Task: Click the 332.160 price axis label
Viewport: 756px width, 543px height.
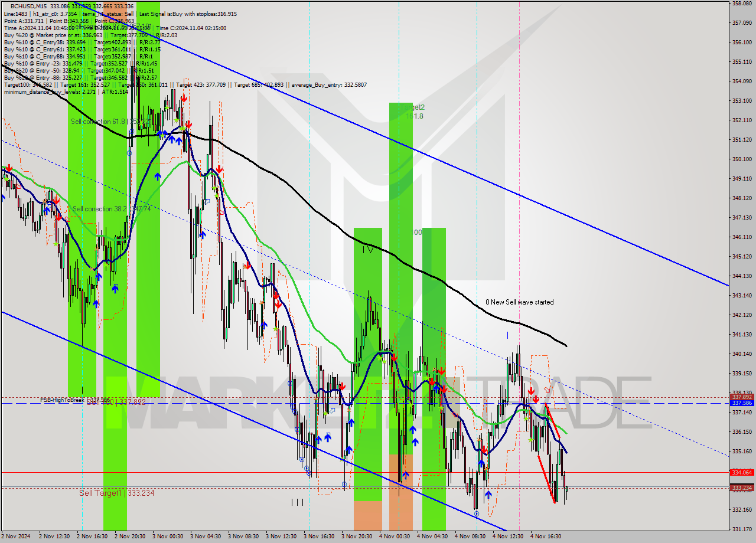Action: coord(742,509)
